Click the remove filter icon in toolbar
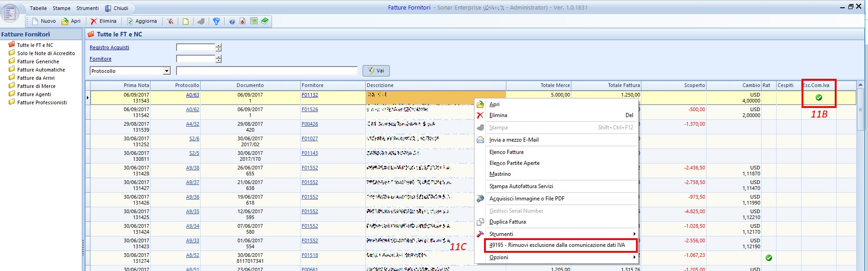This screenshot has width=868, height=271. (171, 21)
